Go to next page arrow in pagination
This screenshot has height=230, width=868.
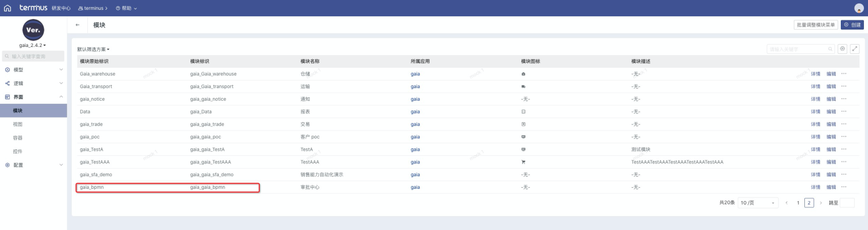pos(821,203)
